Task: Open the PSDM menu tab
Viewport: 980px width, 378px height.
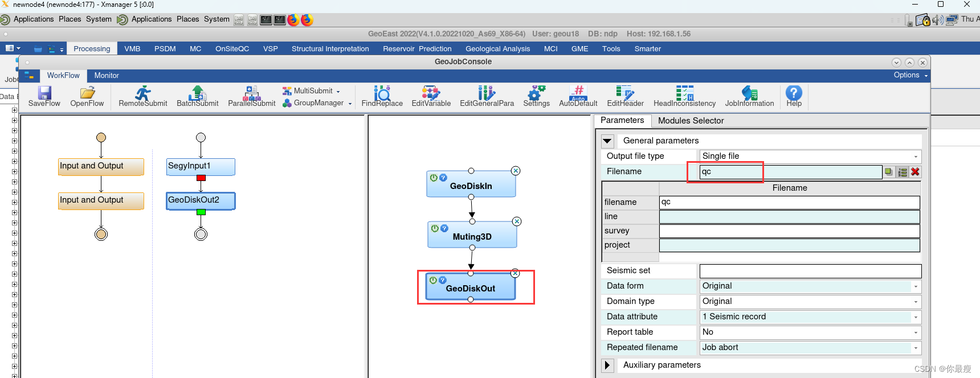Action: (x=165, y=49)
